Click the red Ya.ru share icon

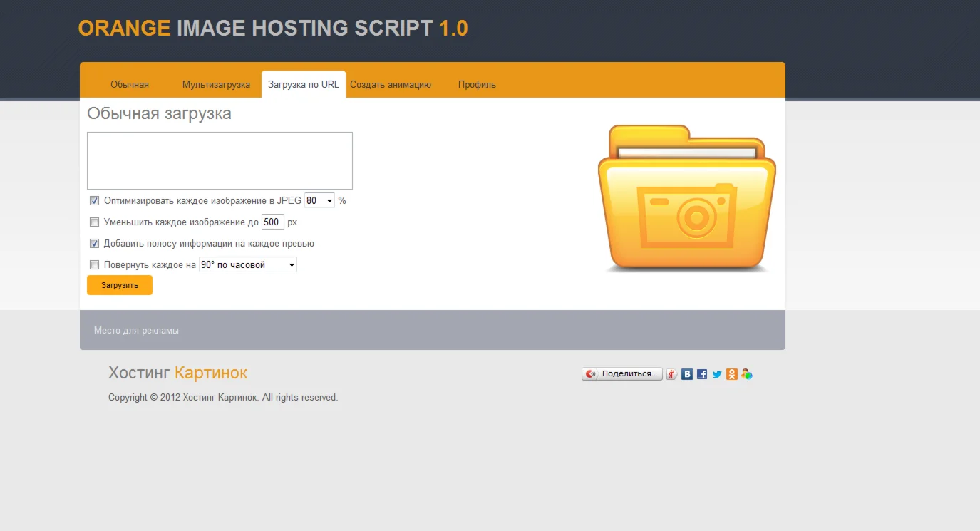[x=672, y=374]
